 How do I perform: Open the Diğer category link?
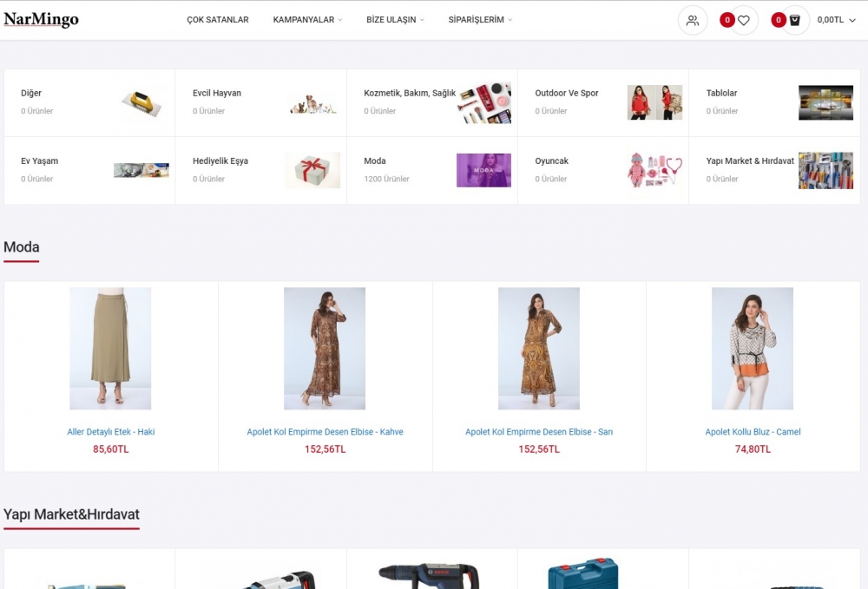[x=31, y=93]
